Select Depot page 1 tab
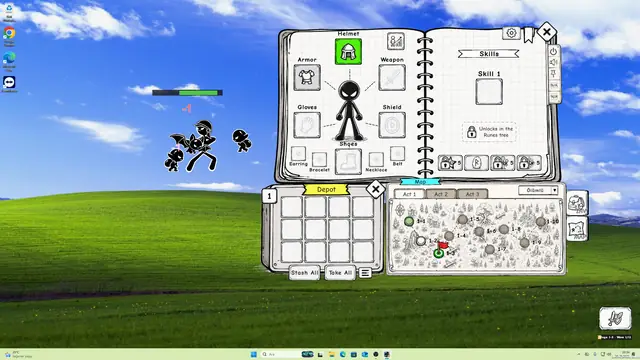640x360 pixels. click(269, 196)
